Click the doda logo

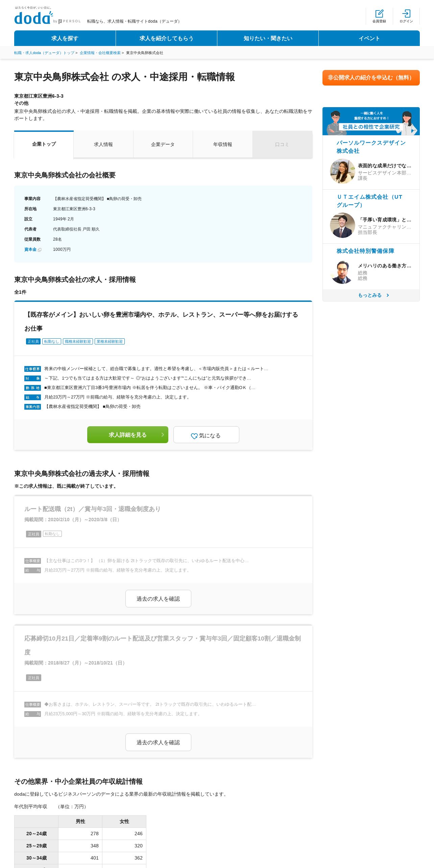click(34, 18)
